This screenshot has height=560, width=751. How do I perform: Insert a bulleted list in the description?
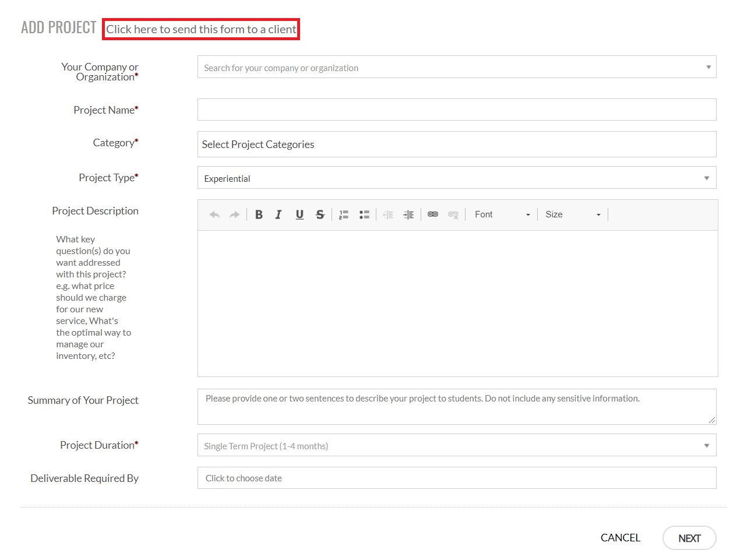tap(364, 214)
